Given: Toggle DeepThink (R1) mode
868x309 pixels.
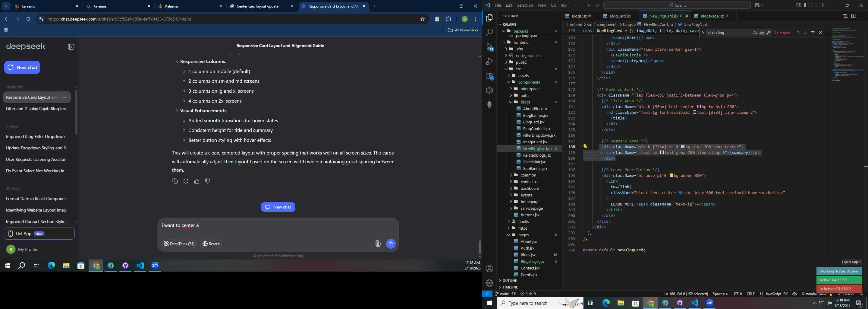Looking at the screenshot, I should click(179, 244).
